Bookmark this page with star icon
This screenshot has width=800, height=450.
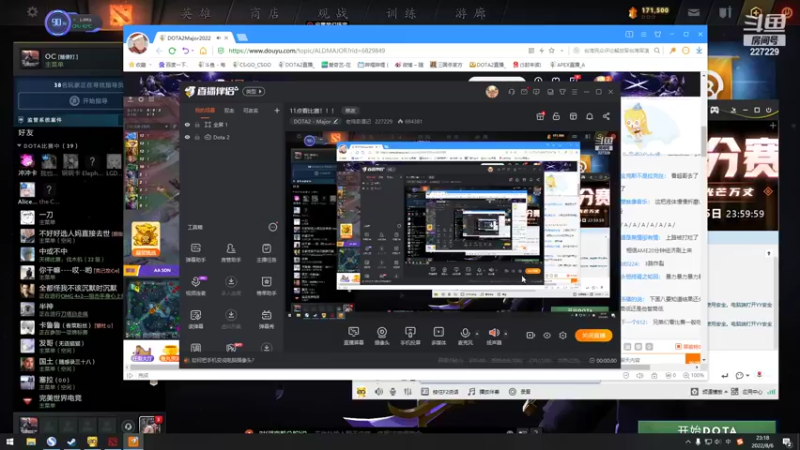552,51
